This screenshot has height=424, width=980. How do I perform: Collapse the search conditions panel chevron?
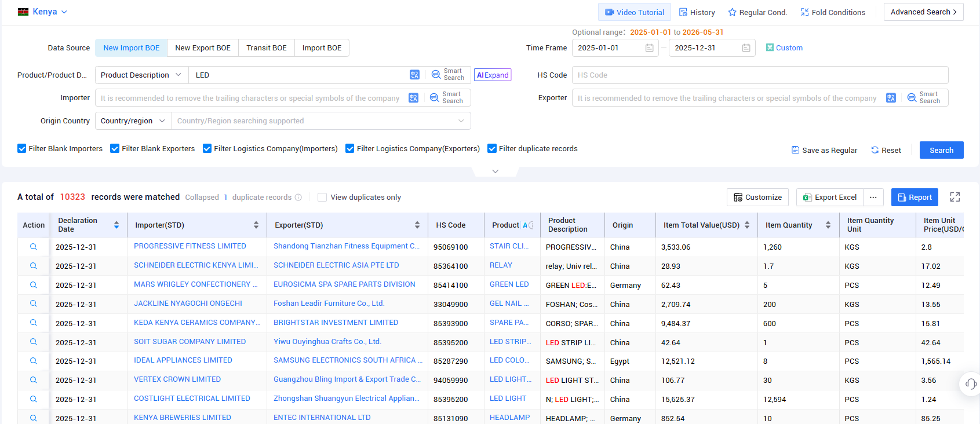tap(496, 171)
